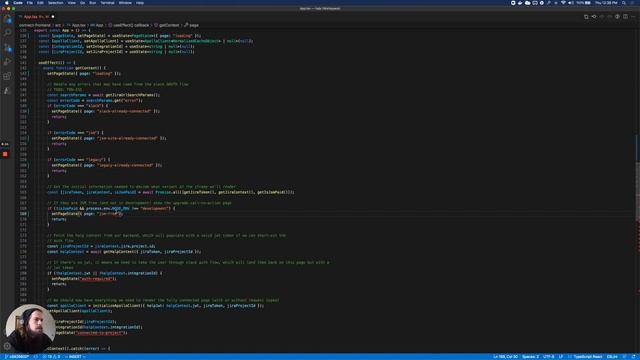The width and height of the screenshot is (640, 360).
Task: Open the Run and Debug view
Action: [x=7, y=62]
